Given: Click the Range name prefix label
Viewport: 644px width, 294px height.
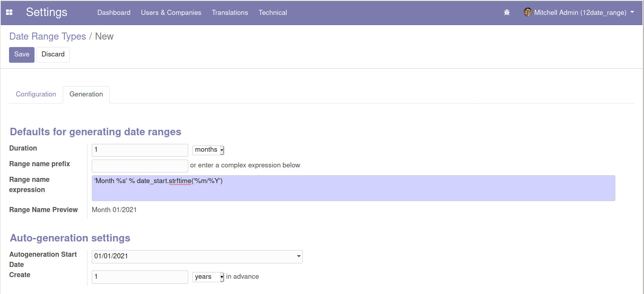Looking at the screenshot, I should coord(40,164).
